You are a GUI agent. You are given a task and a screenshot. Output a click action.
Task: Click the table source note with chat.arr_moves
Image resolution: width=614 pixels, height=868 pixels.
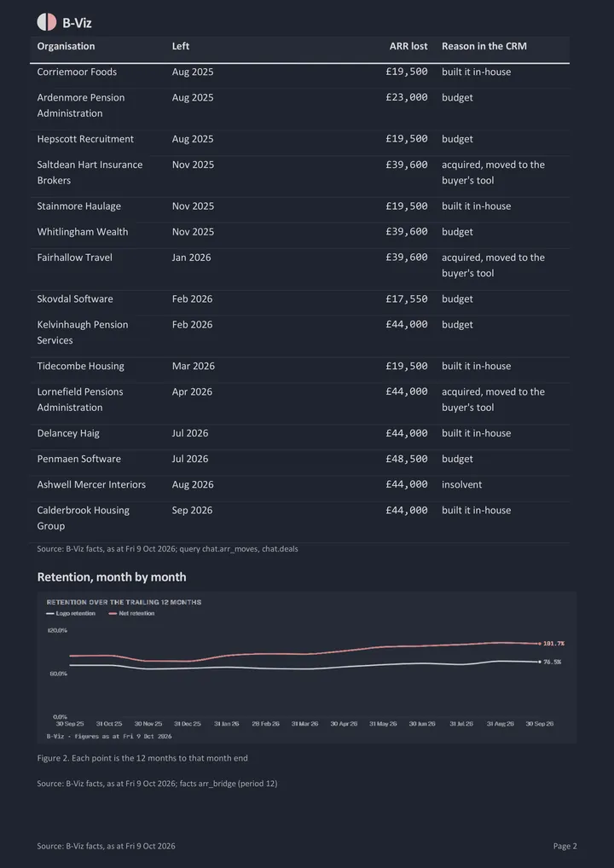coord(167,548)
